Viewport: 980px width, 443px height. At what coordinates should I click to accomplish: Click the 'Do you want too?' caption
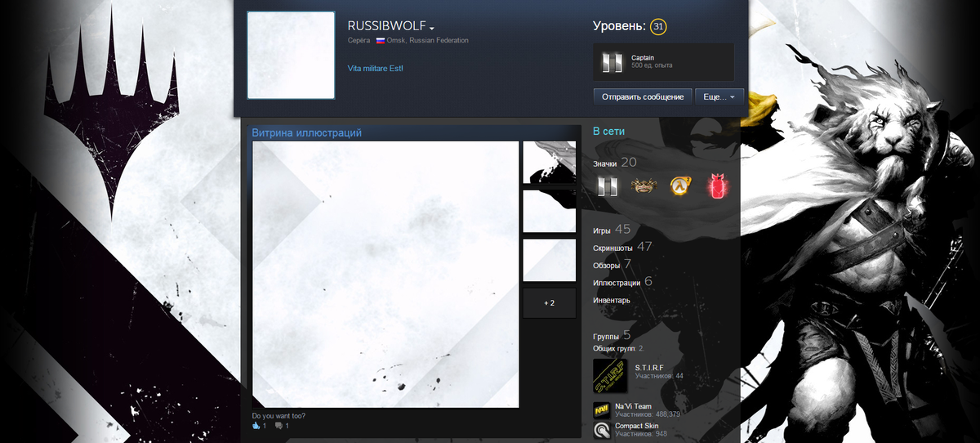278,416
